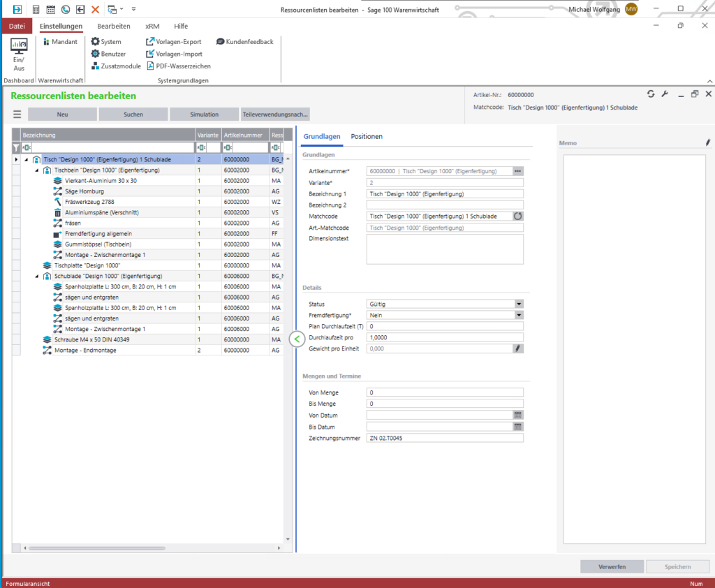715x588 pixels.
Task: Click the Matchcode refresh icon
Action: 517,216
